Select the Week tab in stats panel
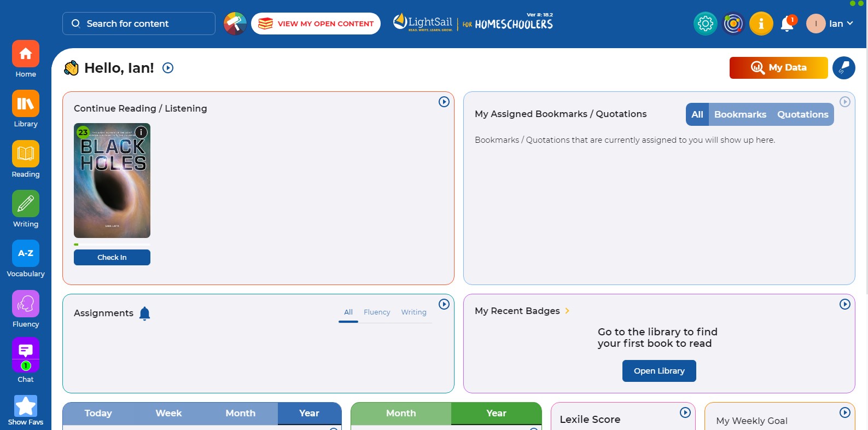The width and height of the screenshot is (868, 430). [168, 414]
